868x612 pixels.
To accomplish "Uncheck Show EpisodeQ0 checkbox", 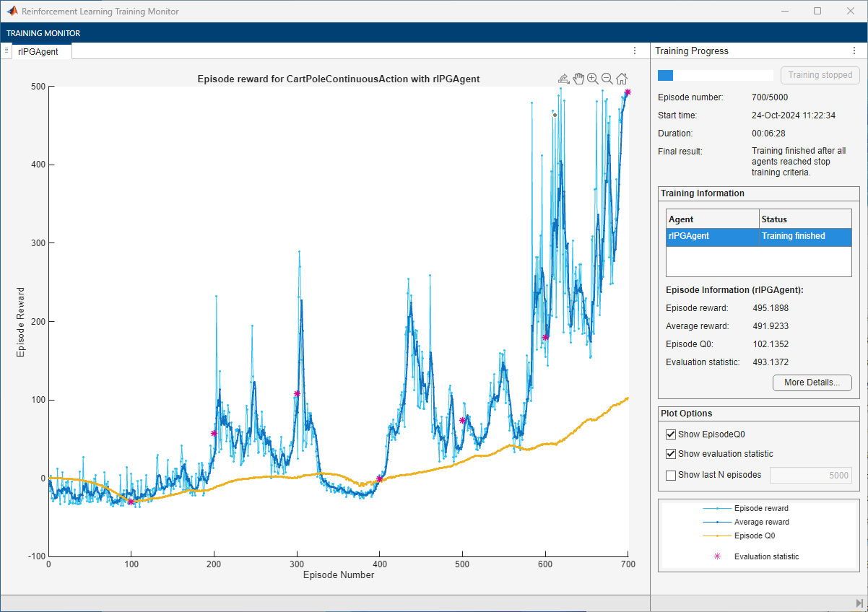I will [x=671, y=434].
